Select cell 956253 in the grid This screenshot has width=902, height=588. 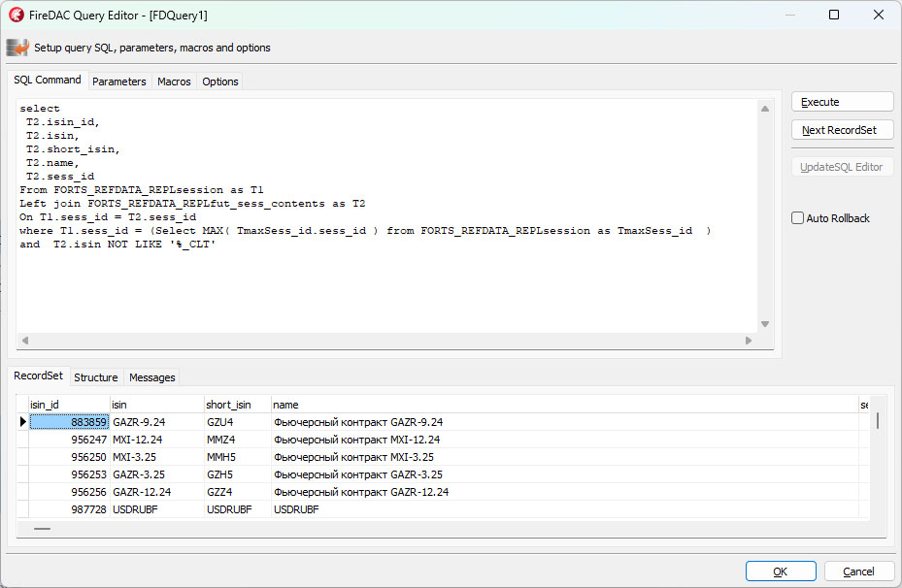(x=69, y=474)
